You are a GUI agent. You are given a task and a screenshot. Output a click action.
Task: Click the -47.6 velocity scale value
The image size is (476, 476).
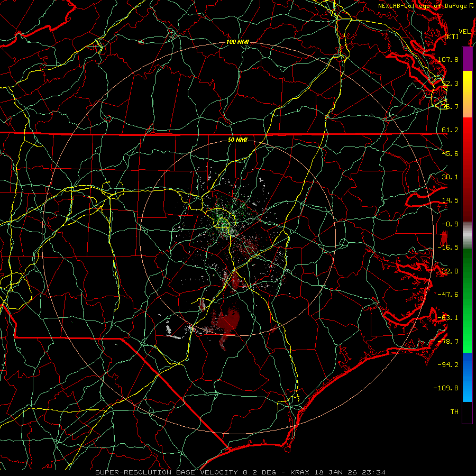[448, 295]
